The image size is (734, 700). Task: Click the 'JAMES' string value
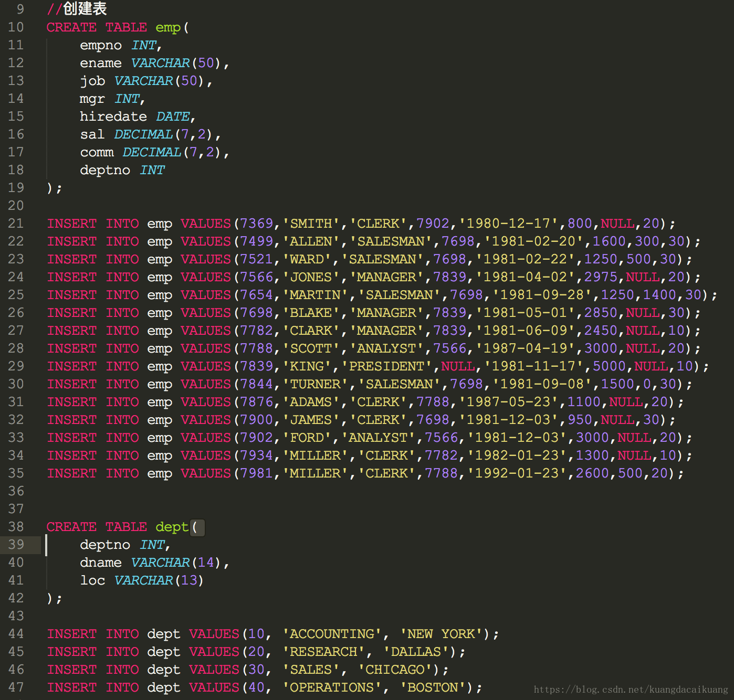point(311,420)
